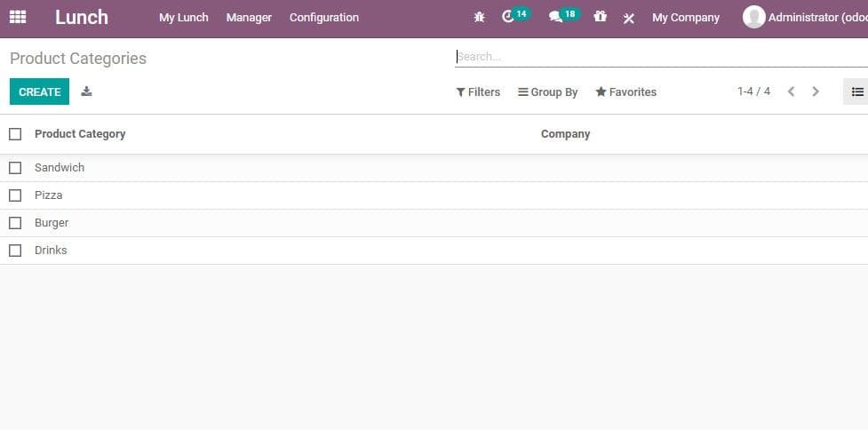Click the Product Categories breadcrumb title

(x=78, y=59)
